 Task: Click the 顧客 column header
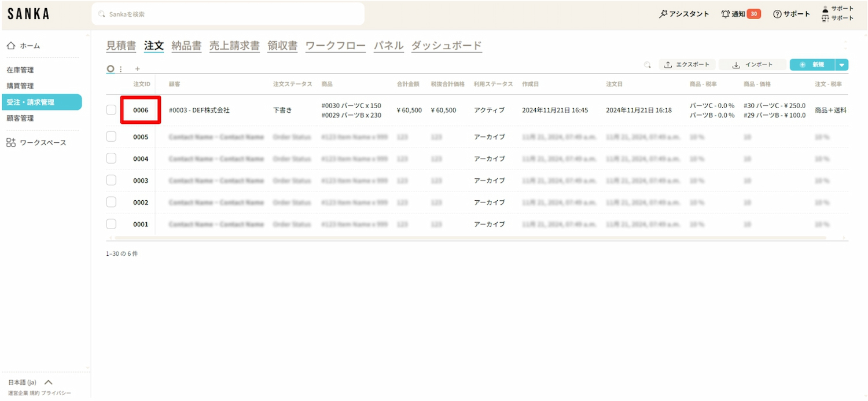pos(174,84)
